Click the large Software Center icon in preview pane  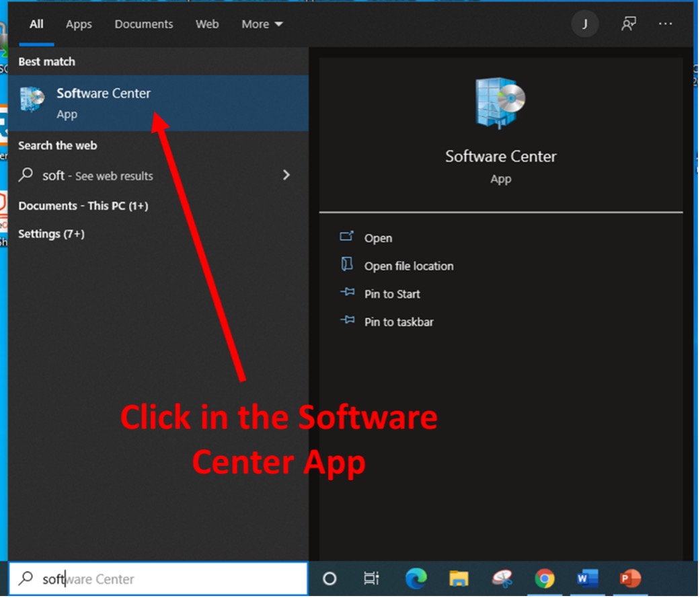point(500,103)
